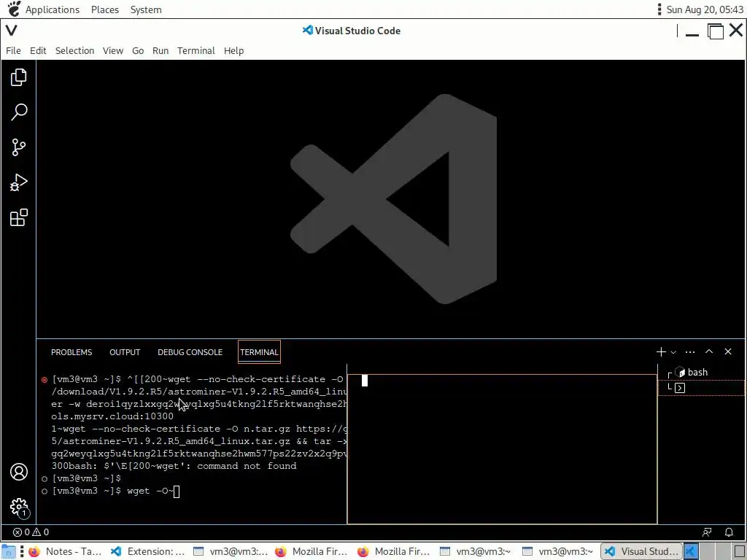Switch to 'vm3@vm3:...' taskbar terminal
The image size is (747, 560).
[x=231, y=551]
